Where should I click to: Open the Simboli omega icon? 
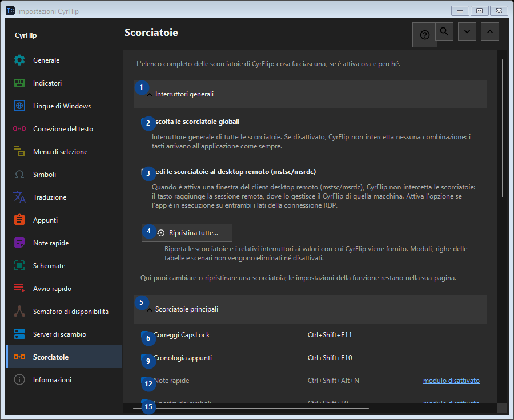coord(19,174)
